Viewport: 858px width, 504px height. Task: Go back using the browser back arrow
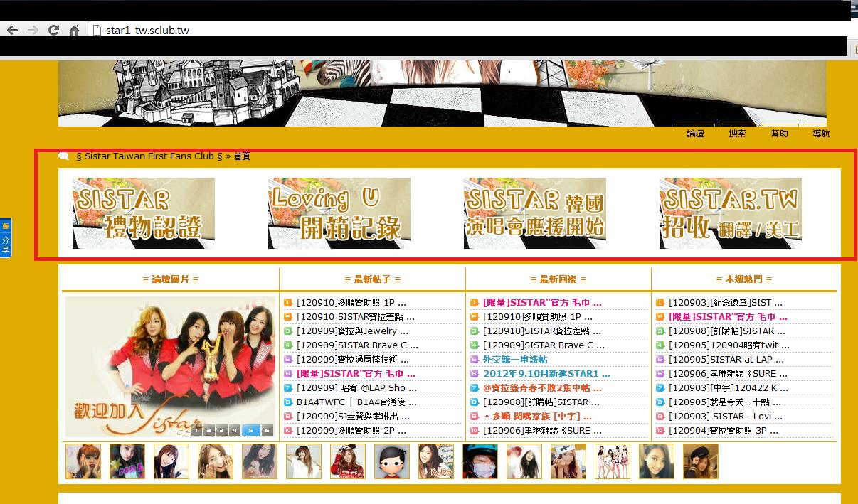pos(11,31)
